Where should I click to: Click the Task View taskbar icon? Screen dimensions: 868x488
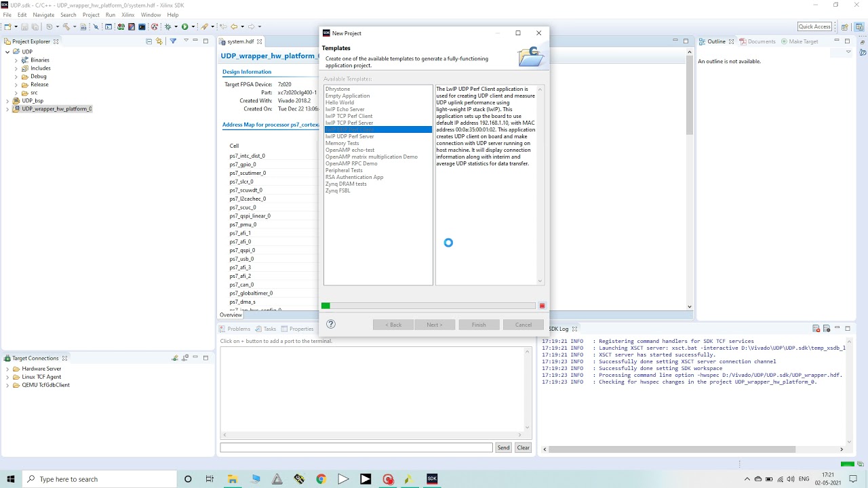[x=210, y=479]
